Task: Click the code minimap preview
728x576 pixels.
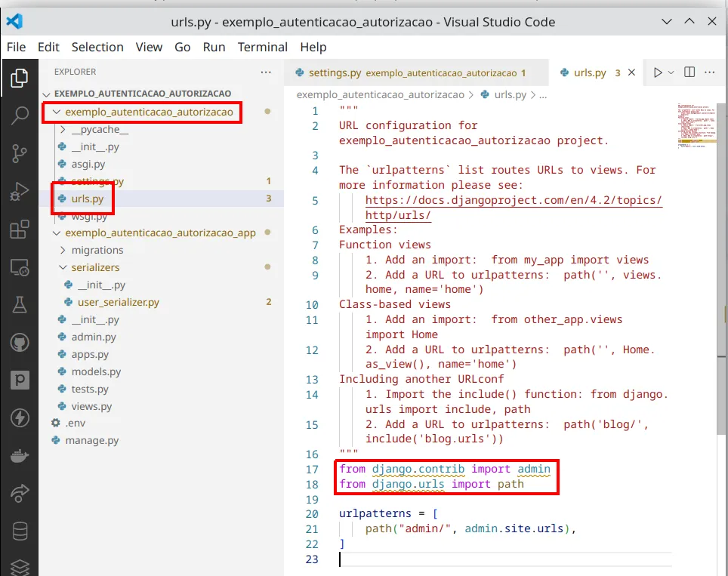Action: [696, 125]
